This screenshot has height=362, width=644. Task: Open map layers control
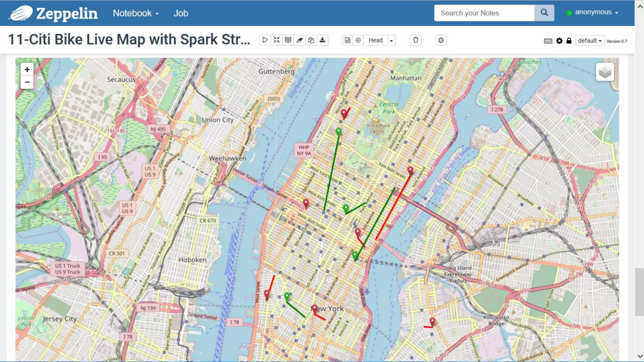coord(604,72)
